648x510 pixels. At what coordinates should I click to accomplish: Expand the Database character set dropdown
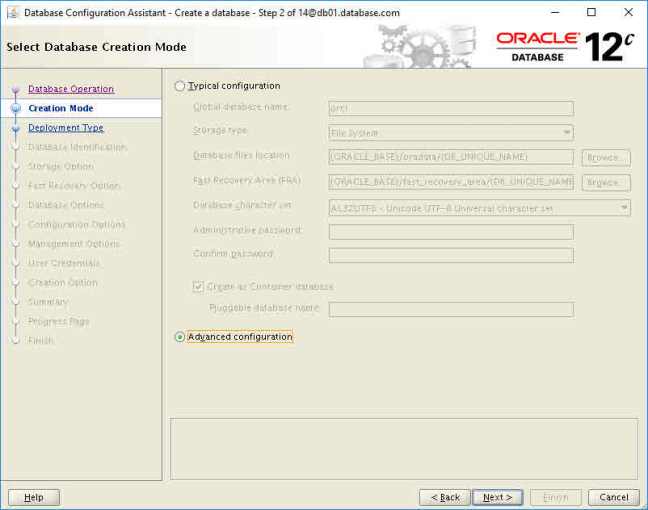point(479,208)
